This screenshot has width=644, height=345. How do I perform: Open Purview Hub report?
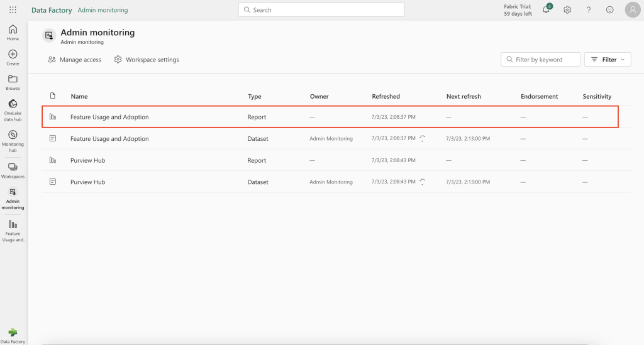pos(88,160)
